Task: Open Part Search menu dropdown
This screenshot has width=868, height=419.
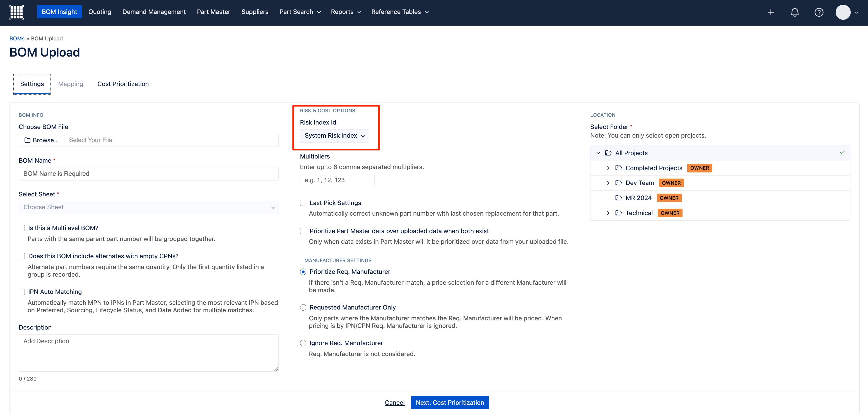Action: [300, 12]
